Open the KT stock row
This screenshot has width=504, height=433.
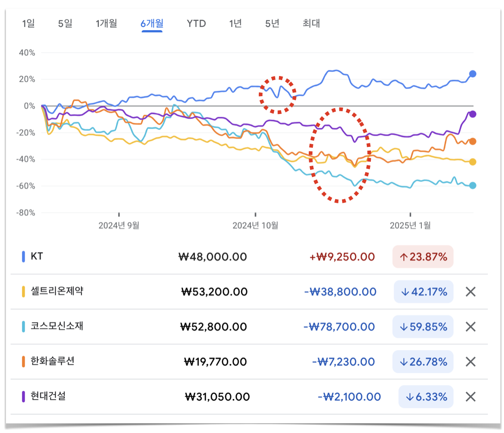point(249,257)
